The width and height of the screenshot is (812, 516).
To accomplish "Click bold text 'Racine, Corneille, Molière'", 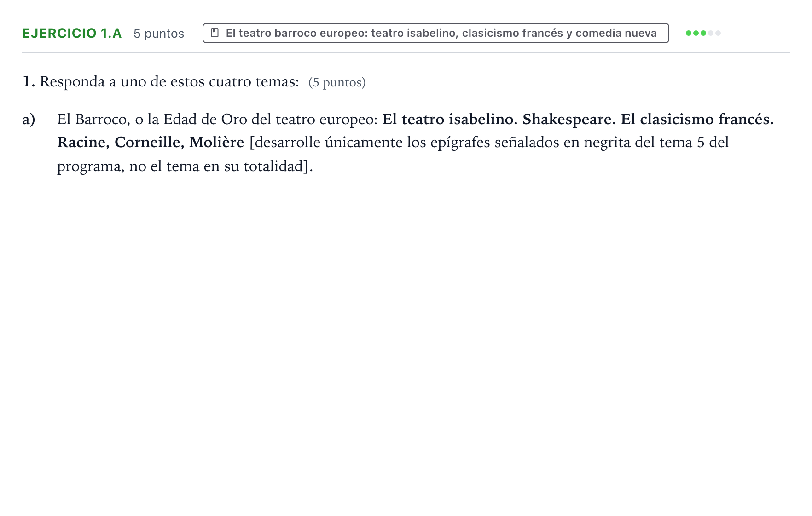I will (151, 142).
